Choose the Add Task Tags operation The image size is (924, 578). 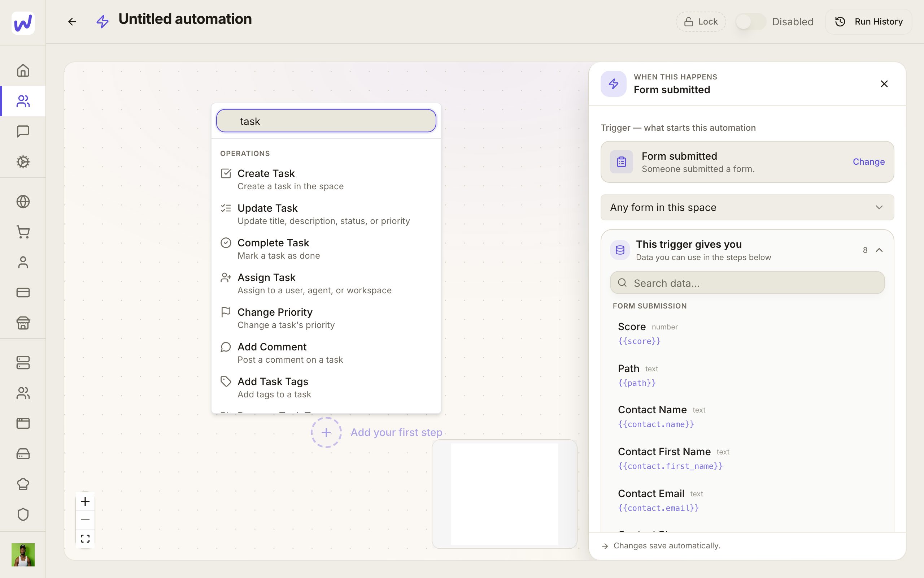point(326,388)
